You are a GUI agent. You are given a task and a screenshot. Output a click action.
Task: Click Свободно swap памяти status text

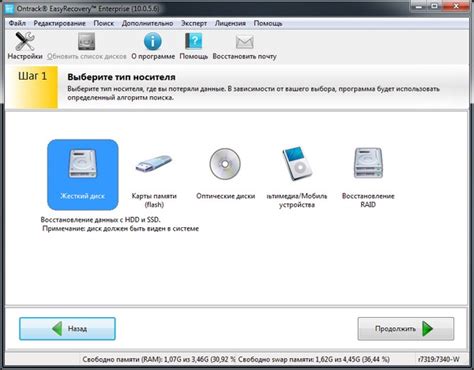click(x=314, y=359)
